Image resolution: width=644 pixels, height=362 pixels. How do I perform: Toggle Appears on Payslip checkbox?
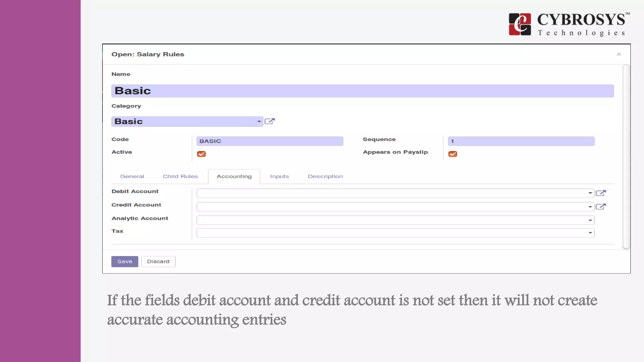(x=452, y=154)
